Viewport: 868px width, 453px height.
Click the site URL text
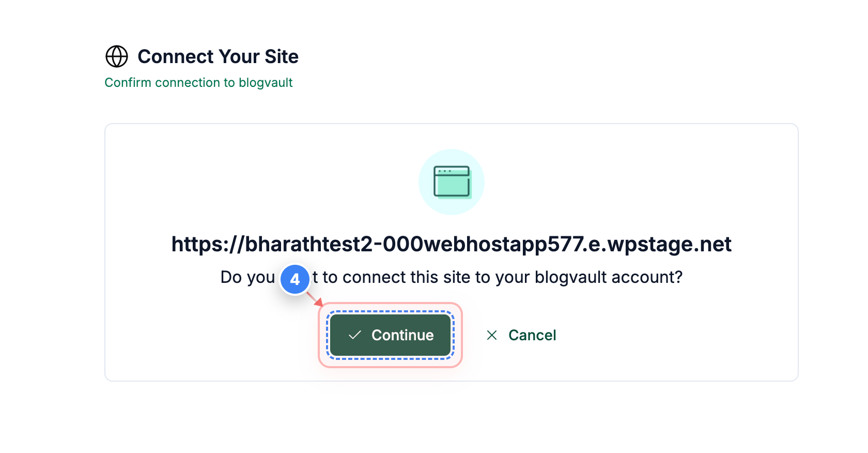click(x=452, y=244)
